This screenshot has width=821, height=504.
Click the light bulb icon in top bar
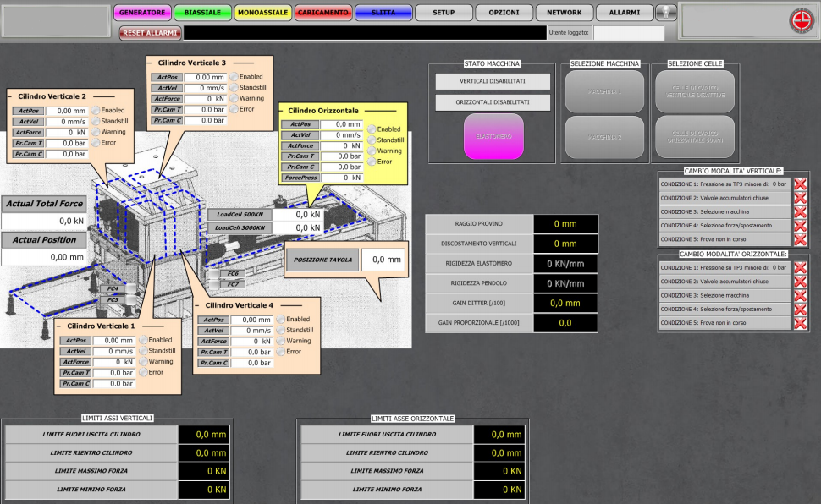667,13
